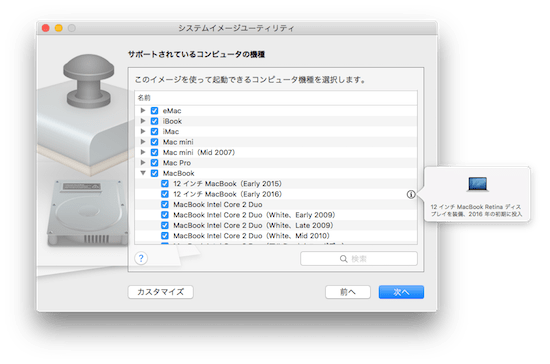
Task: Expand the eMac disclosure triangle
Action: coord(143,110)
